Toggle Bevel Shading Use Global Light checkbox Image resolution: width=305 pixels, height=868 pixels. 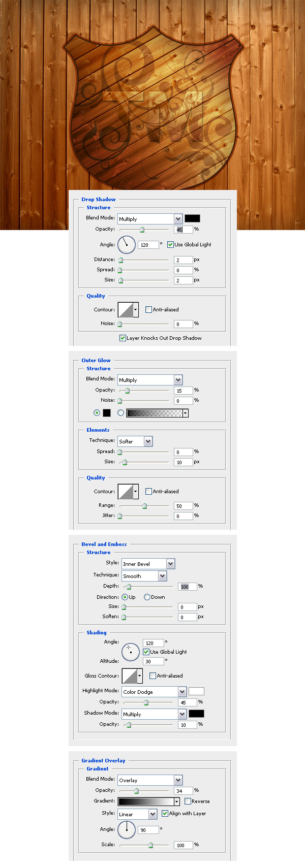pyautogui.click(x=146, y=652)
